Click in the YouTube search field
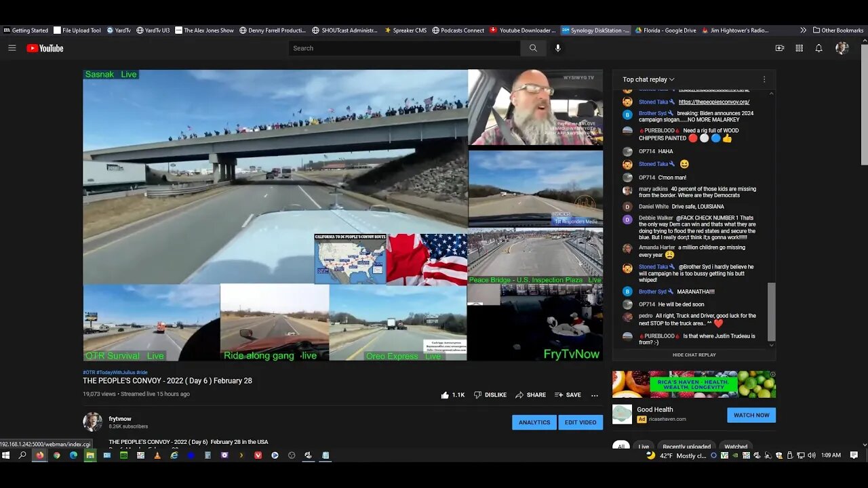 (x=404, y=48)
